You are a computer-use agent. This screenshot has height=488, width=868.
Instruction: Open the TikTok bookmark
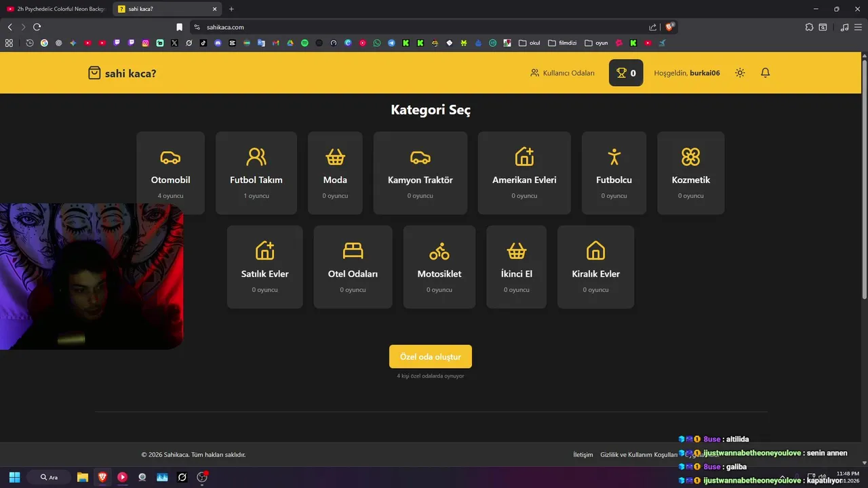coord(203,43)
